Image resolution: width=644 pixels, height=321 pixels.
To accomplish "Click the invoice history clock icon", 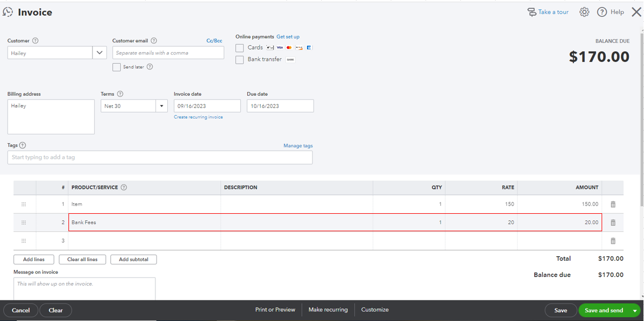I will pos(8,12).
